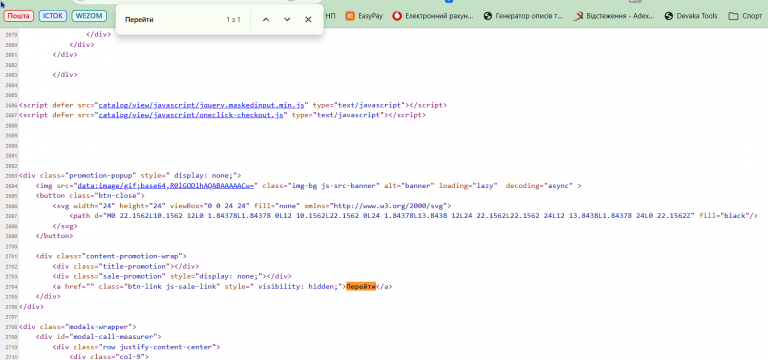
Task: Click the "title-promotion" class value
Action: tap(134, 266)
